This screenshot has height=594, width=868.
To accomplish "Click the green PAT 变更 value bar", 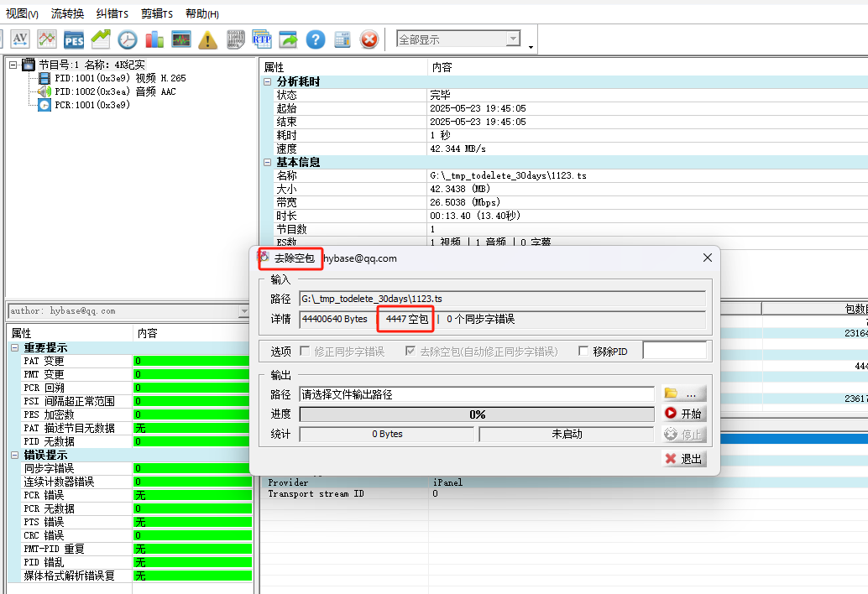I will [192, 361].
